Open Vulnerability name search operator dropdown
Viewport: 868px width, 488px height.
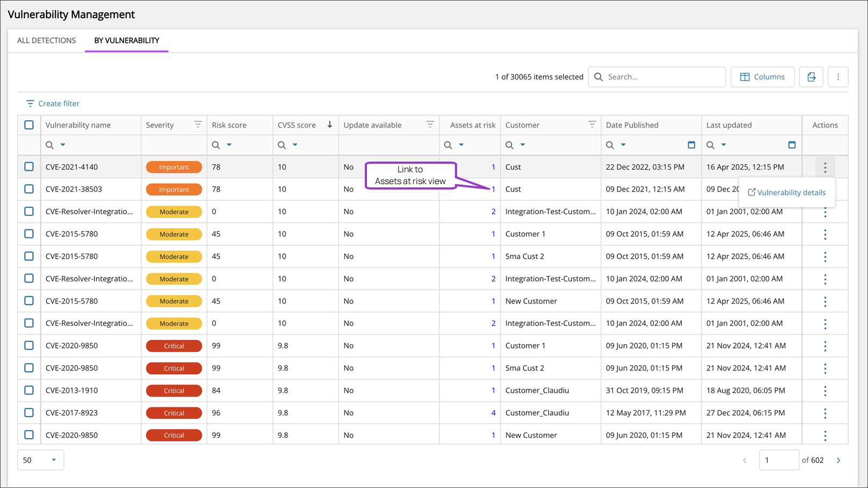coord(63,145)
